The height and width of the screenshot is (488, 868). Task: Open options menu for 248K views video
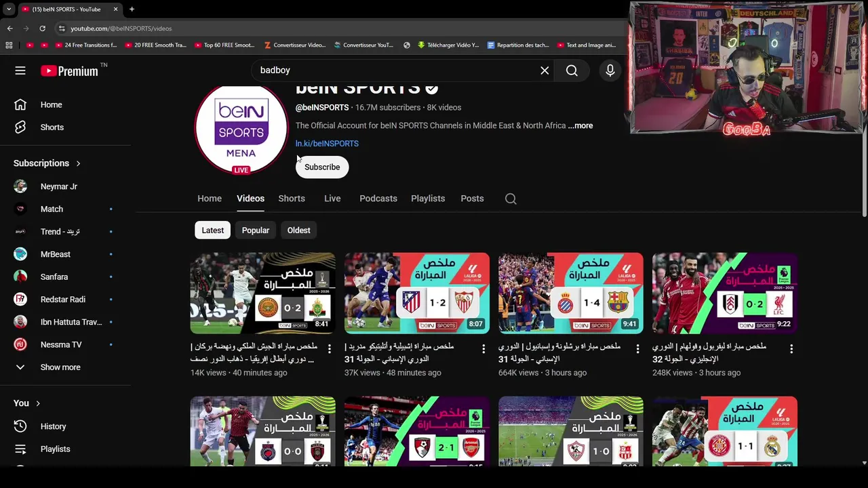791,348
